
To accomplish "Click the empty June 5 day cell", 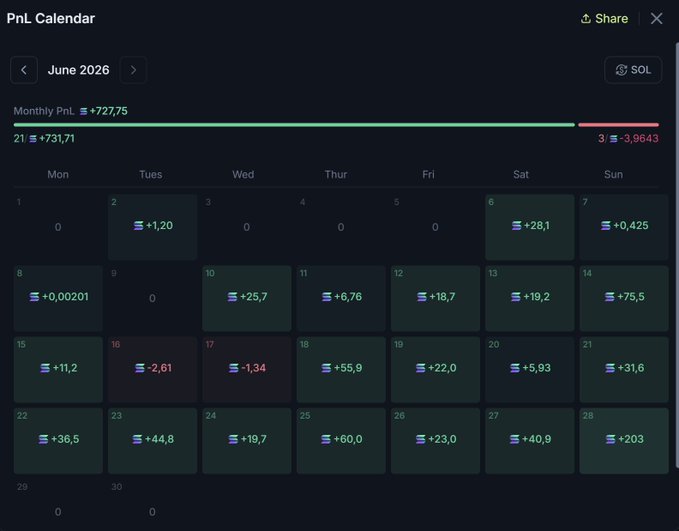I will (x=435, y=227).
